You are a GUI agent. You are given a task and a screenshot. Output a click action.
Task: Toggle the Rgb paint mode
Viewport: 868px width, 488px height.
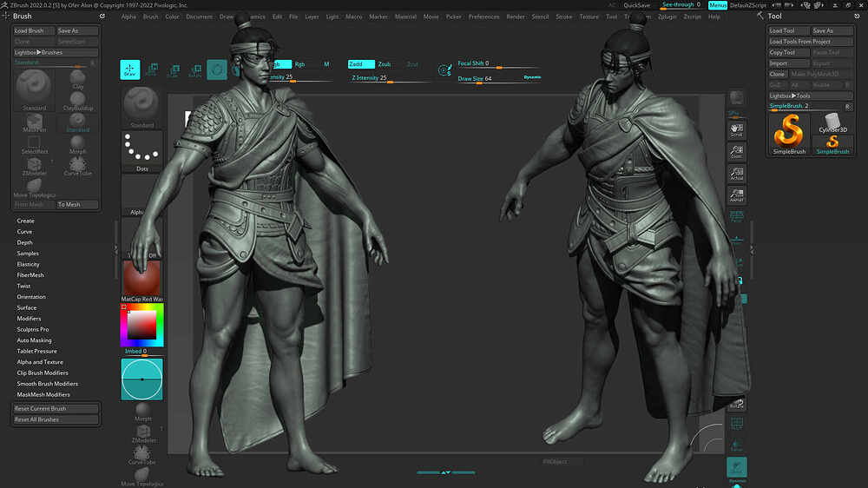pos(299,64)
